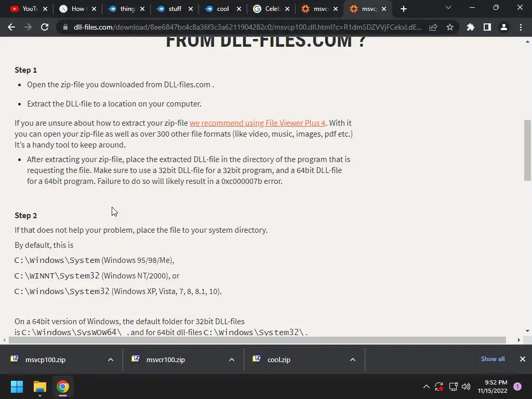Expand options for msvcr100.zip download
This screenshot has width=532, height=399.
point(232,360)
